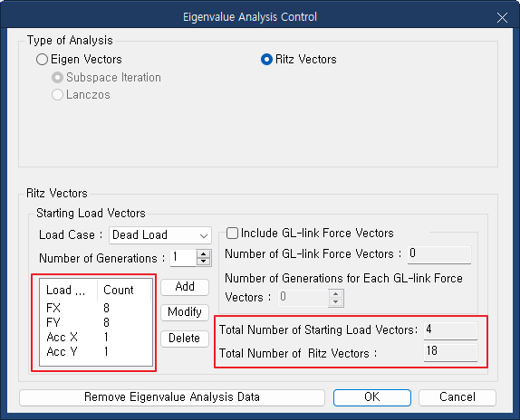This screenshot has width=520, height=420.
Task: Open the Load Case dropdown
Action: click(160, 235)
